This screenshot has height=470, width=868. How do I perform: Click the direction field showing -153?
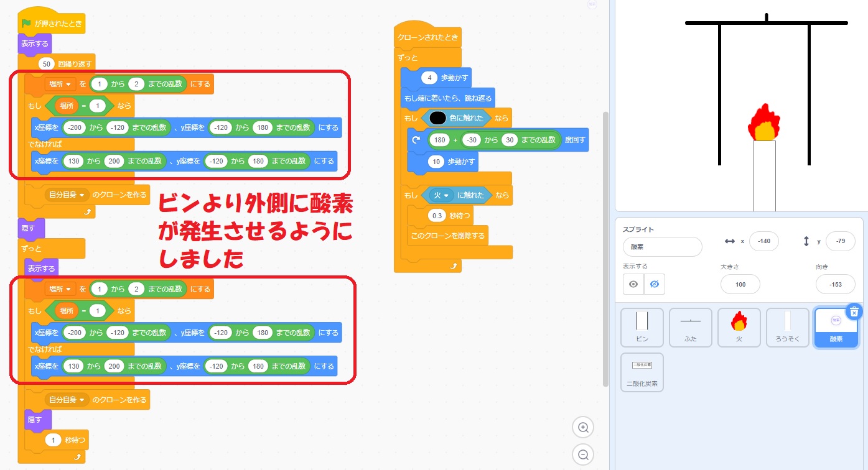(835, 284)
